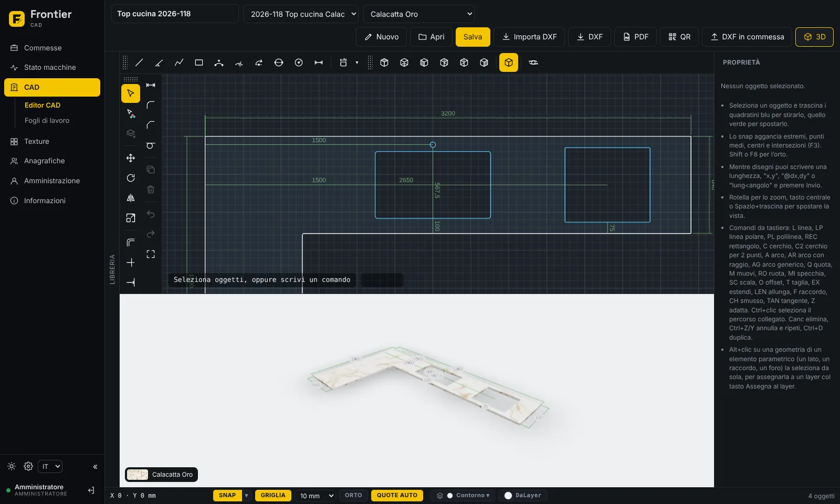The image size is (840, 504).
Task: Open the Texture section
Action: [x=52, y=141]
